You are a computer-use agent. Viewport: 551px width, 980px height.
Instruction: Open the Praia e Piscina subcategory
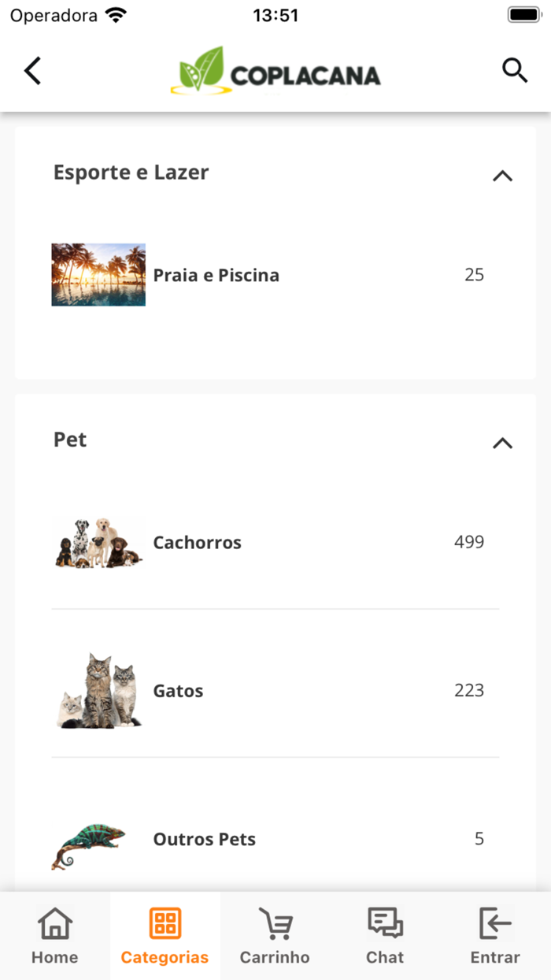[x=216, y=275]
